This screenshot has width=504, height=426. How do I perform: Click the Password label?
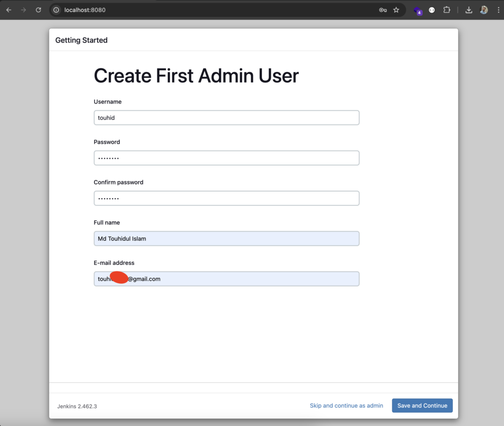click(107, 142)
